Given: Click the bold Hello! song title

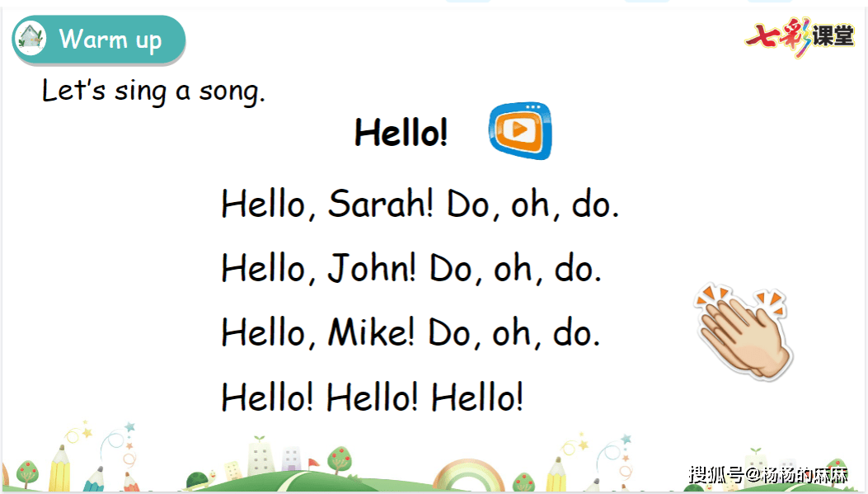Looking at the screenshot, I should click(x=401, y=132).
